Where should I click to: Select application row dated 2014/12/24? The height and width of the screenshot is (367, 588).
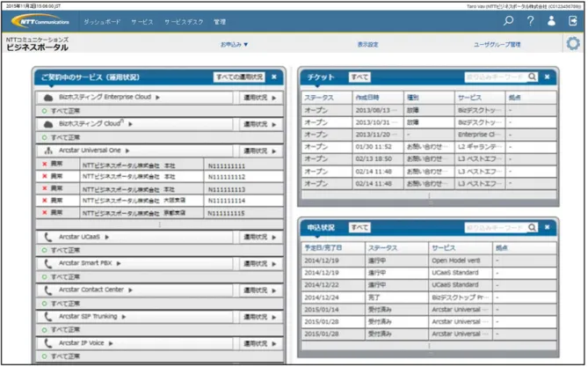pos(429,297)
